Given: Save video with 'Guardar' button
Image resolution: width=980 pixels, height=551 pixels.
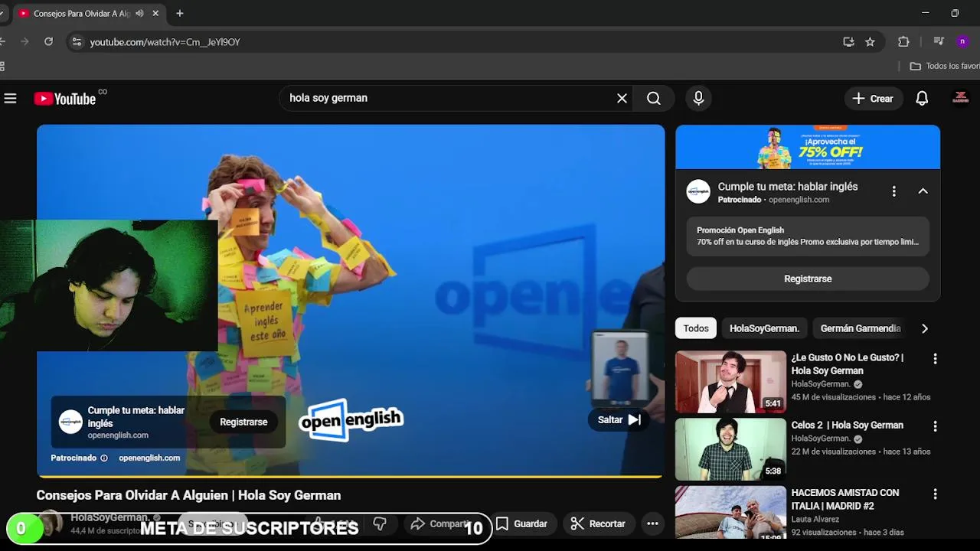Looking at the screenshot, I should tap(522, 523).
